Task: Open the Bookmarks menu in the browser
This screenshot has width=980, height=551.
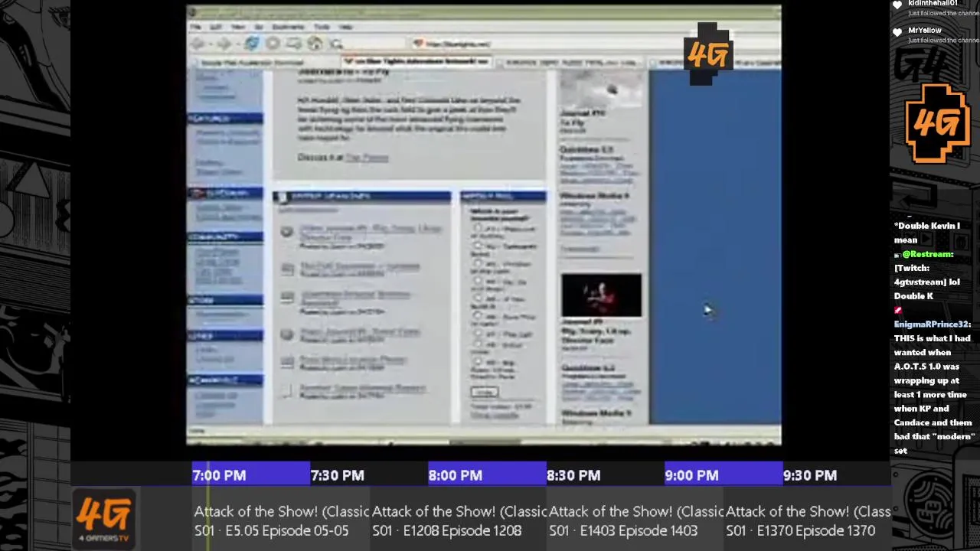Action: 288,27
